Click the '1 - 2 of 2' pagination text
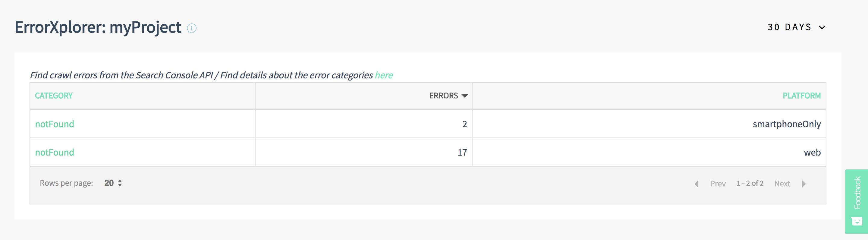The width and height of the screenshot is (868, 240). coord(750,183)
